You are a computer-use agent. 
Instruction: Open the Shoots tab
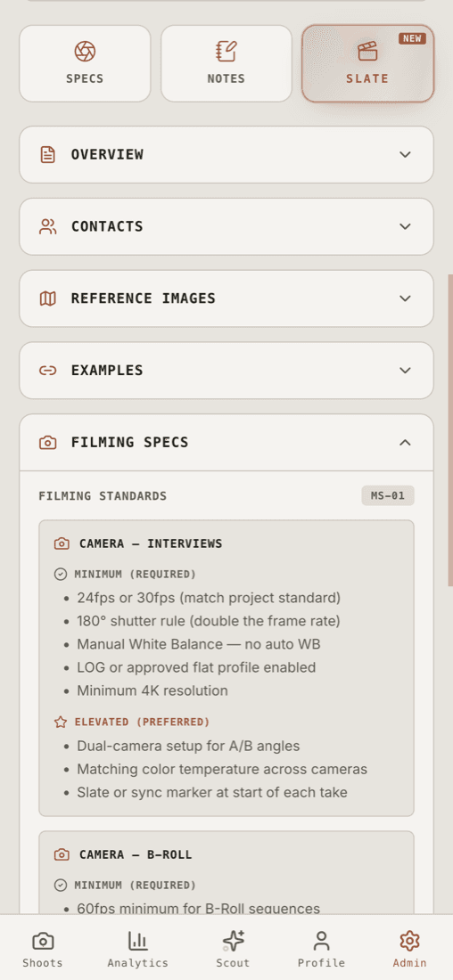(43, 948)
